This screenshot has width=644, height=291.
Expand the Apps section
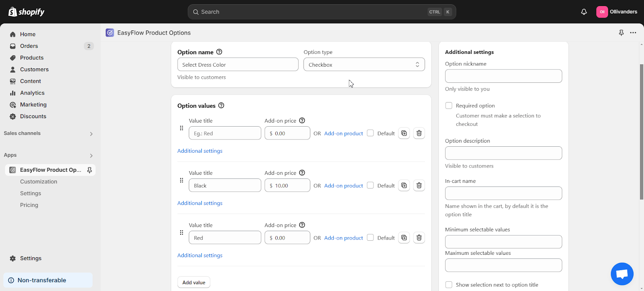coord(91,156)
